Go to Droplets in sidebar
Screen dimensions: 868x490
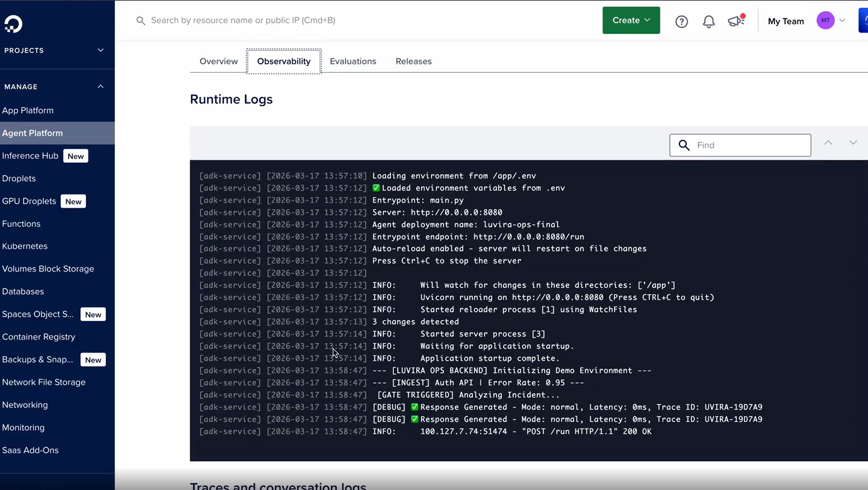coord(19,179)
